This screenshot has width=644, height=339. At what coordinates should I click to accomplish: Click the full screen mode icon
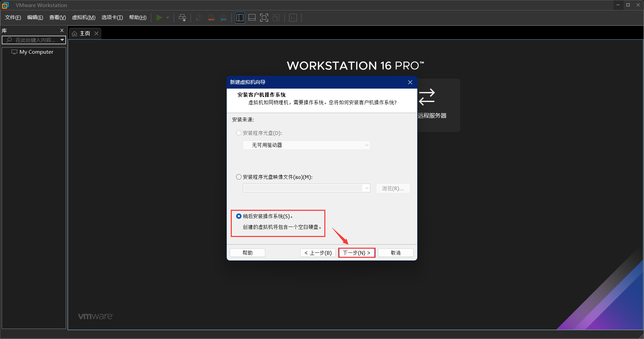pos(264,17)
